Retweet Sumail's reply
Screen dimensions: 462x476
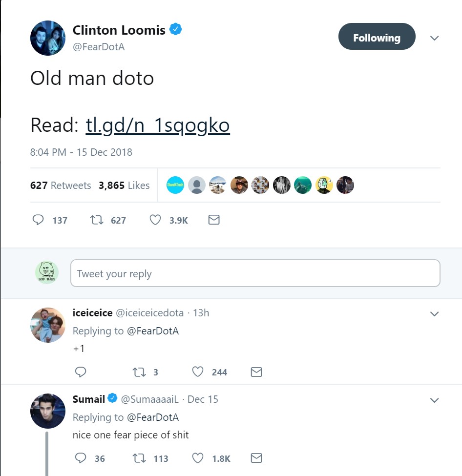(139, 458)
